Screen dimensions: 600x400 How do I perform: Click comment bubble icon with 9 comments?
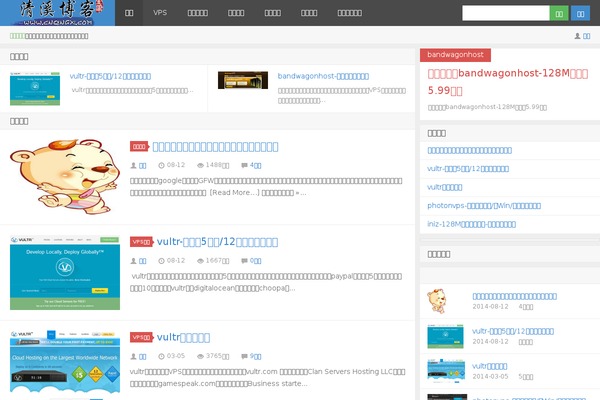244,356
